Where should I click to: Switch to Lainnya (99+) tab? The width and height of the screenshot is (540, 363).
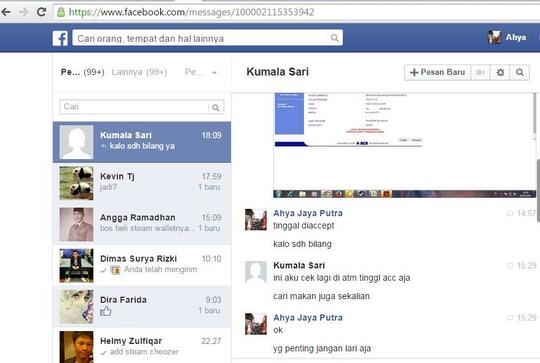(x=139, y=72)
